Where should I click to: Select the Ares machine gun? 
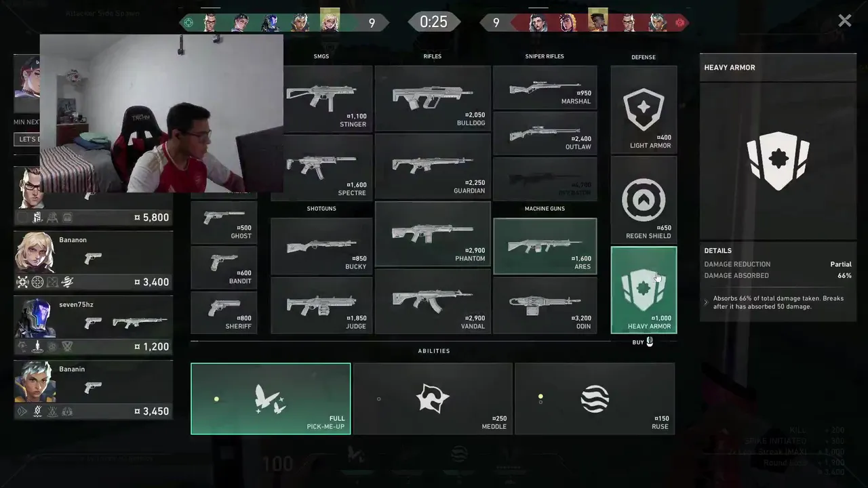pos(545,246)
